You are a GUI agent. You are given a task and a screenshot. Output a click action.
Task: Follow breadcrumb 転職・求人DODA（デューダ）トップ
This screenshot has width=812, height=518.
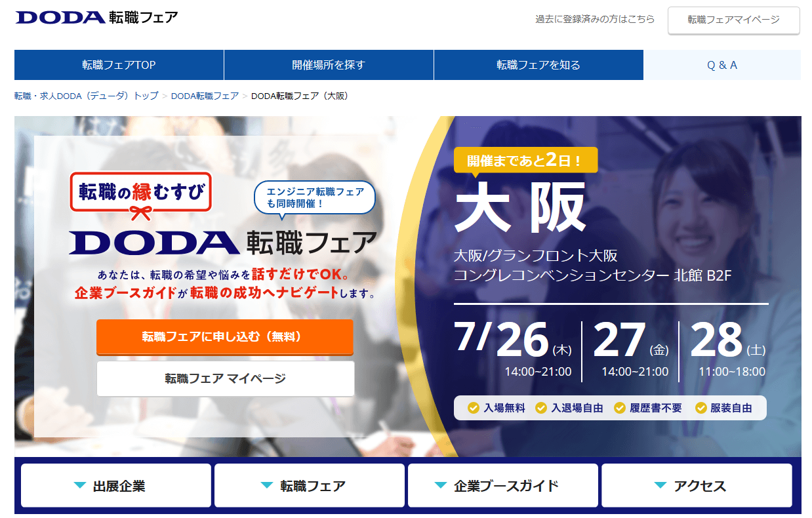[x=87, y=96]
